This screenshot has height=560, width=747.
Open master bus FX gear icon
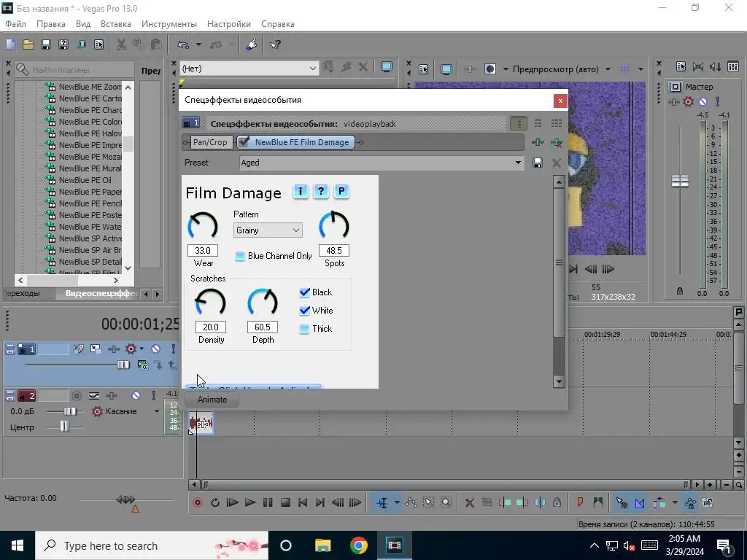pyautogui.click(x=688, y=101)
